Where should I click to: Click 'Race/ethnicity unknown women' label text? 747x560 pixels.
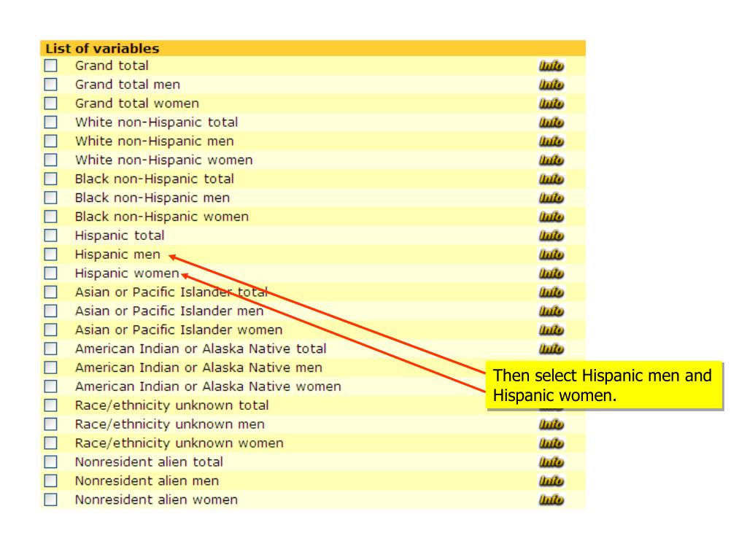(x=179, y=443)
